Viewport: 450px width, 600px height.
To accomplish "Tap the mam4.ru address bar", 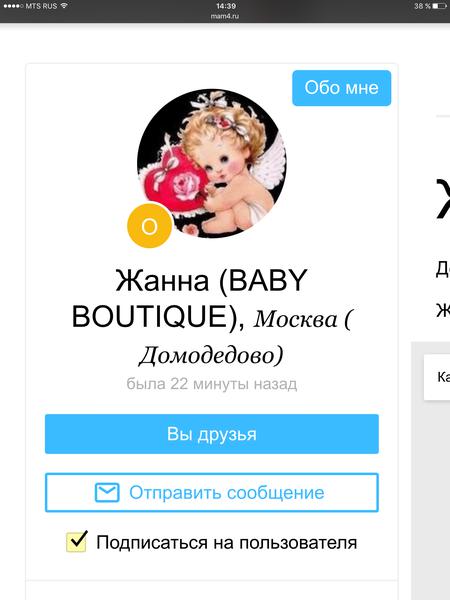I will (x=225, y=16).
